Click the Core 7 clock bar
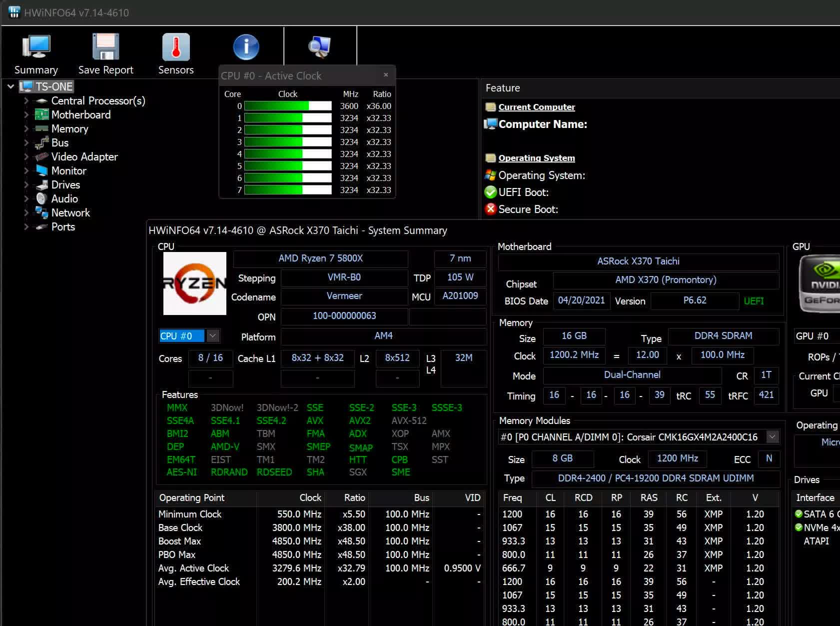This screenshot has width=840, height=626. 288,190
